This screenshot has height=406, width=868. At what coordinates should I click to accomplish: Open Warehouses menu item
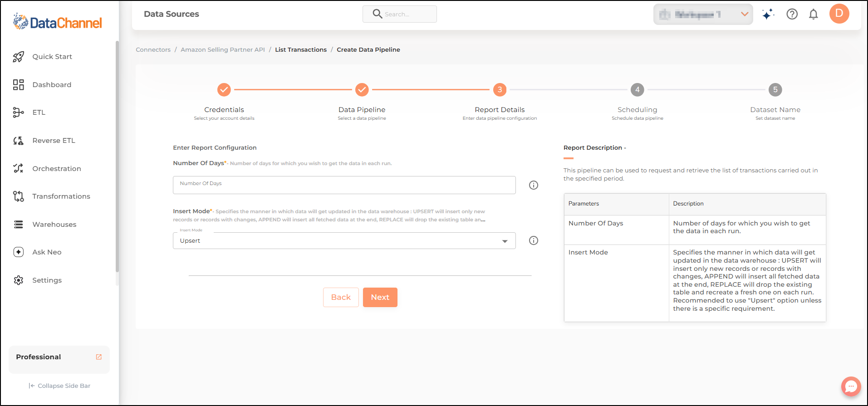tap(54, 225)
